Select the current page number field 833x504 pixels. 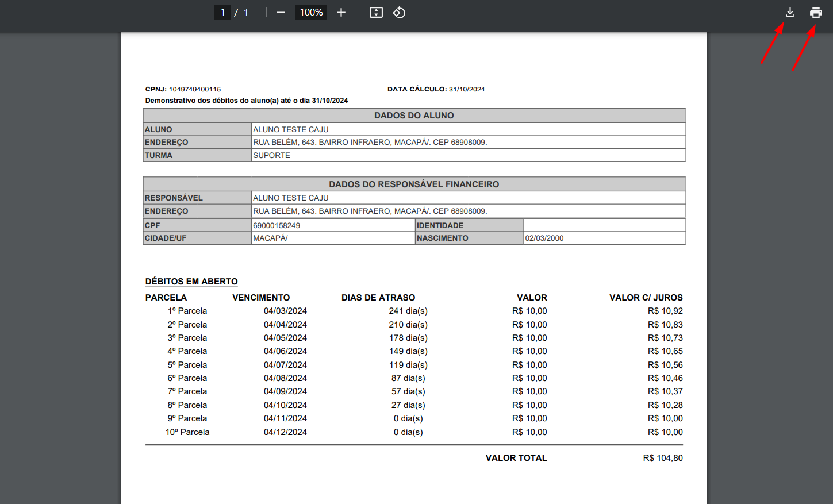pyautogui.click(x=222, y=12)
